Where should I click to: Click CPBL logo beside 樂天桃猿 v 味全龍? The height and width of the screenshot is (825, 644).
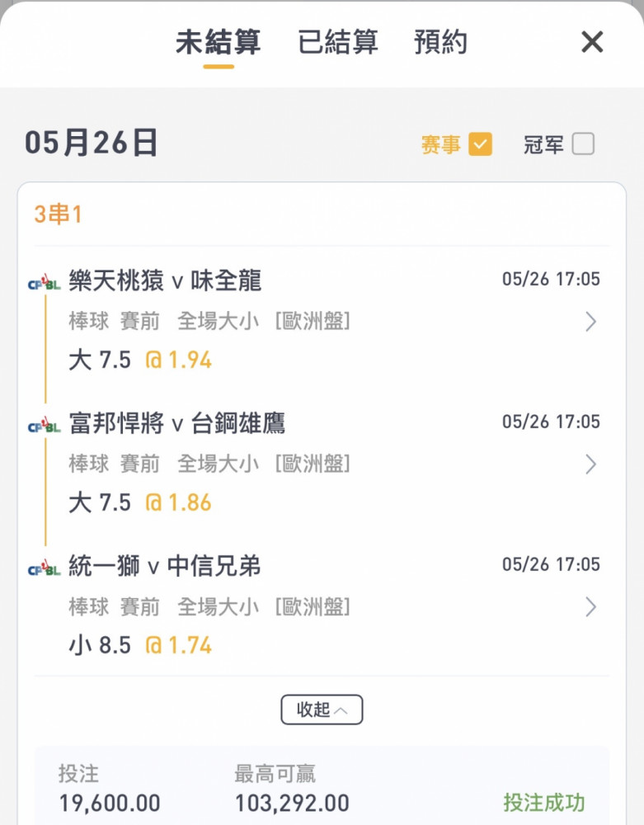coord(45,281)
